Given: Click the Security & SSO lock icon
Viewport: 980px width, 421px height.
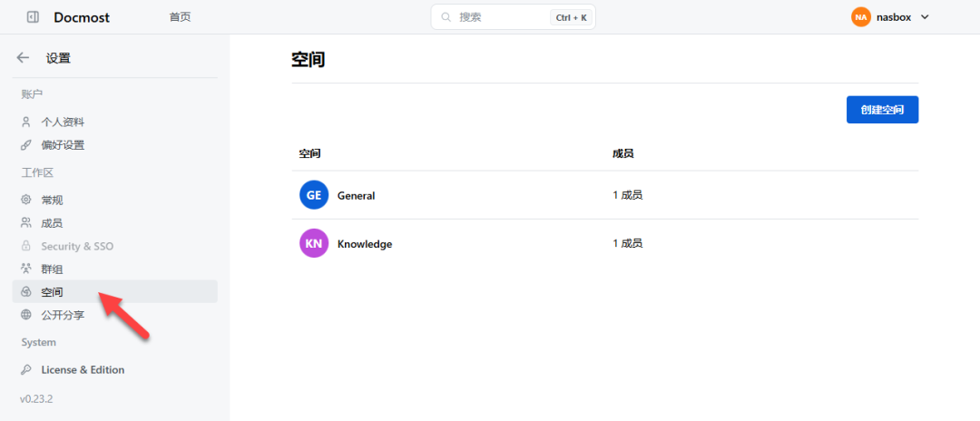Looking at the screenshot, I should pos(26,246).
